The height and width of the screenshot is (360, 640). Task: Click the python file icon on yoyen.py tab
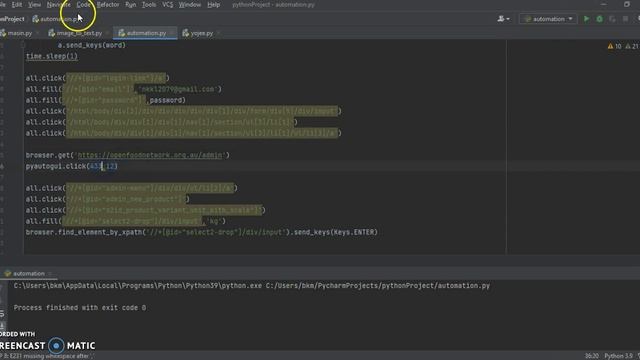(x=186, y=33)
